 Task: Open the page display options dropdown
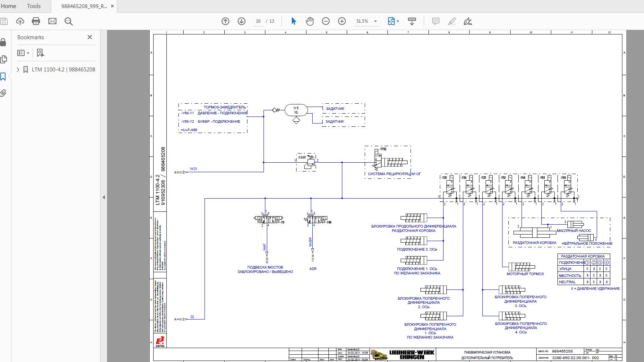(x=393, y=21)
